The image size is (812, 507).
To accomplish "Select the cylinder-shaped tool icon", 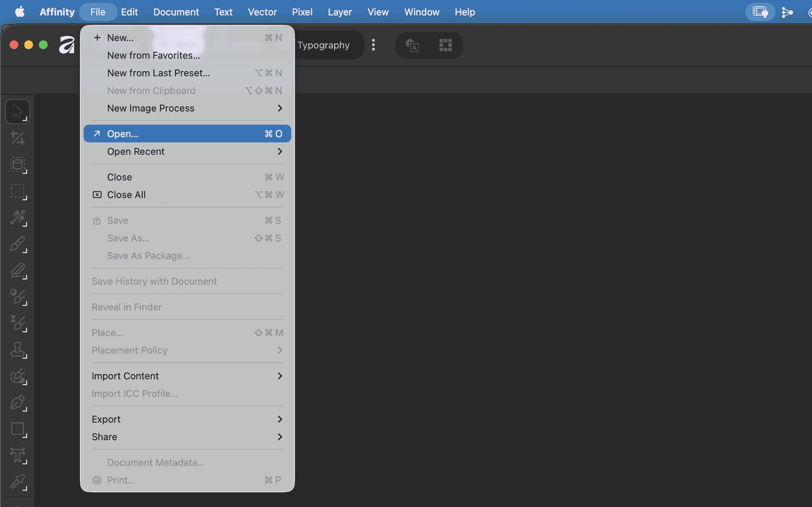I will [17, 164].
